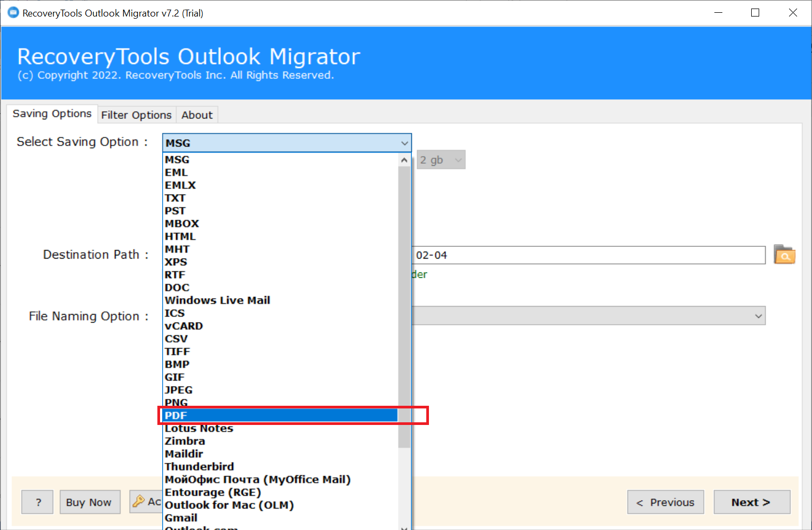Pick vCARD from the list
Screen dimensions: 812x530
click(280, 326)
